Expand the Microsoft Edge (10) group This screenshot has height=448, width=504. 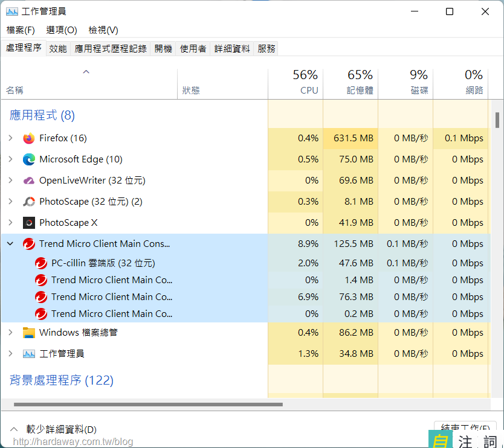click(11, 159)
